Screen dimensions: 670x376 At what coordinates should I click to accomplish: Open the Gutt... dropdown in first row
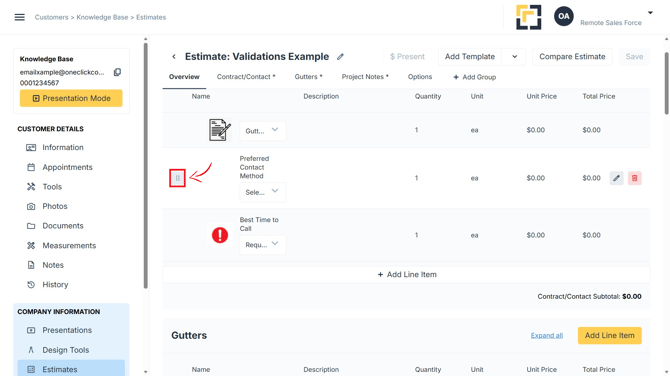coord(262,131)
